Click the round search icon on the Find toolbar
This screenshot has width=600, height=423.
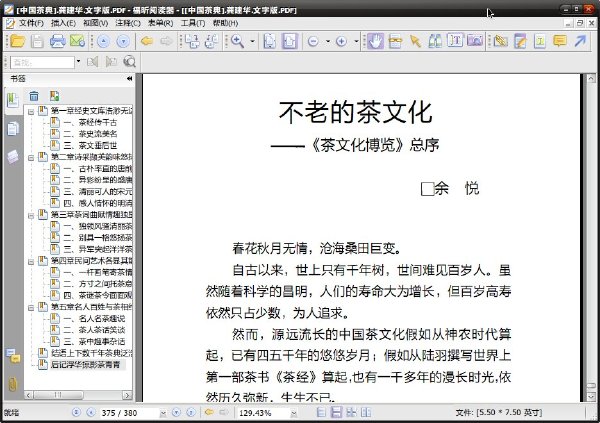pos(129,62)
